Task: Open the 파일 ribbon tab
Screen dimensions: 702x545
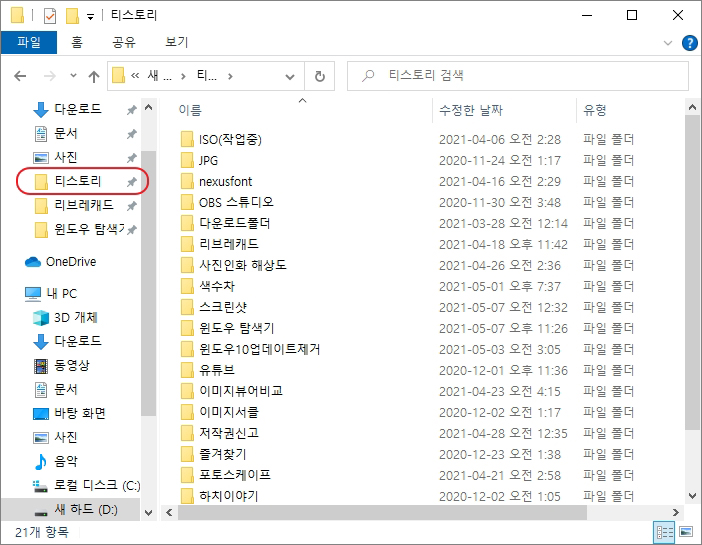Action: (x=29, y=42)
